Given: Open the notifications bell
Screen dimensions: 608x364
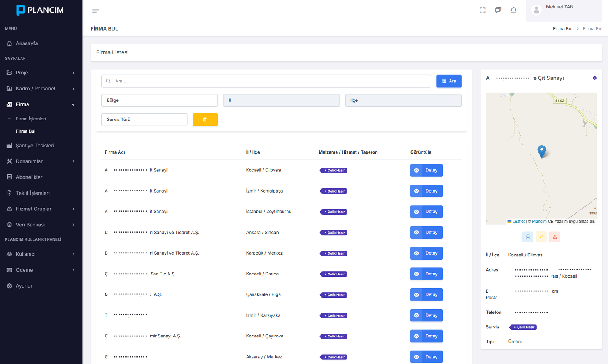Looking at the screenshot, I should coord(513,10).
